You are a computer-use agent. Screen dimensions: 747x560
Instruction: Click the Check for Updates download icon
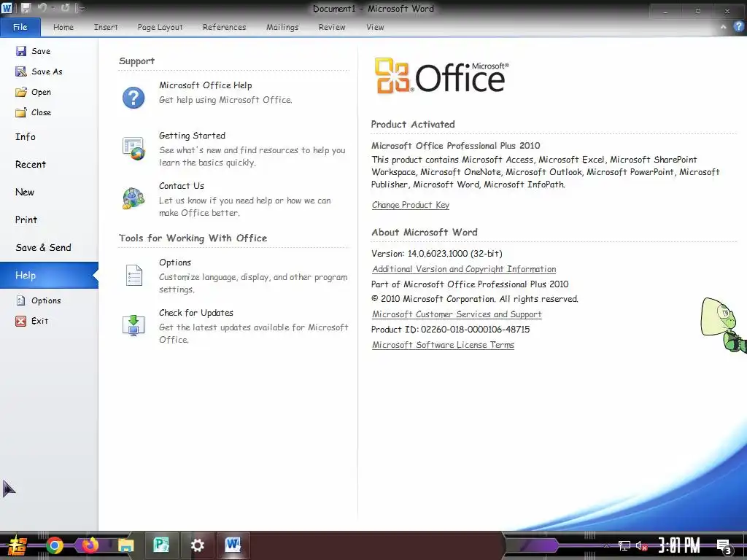(x=134, y=326)
